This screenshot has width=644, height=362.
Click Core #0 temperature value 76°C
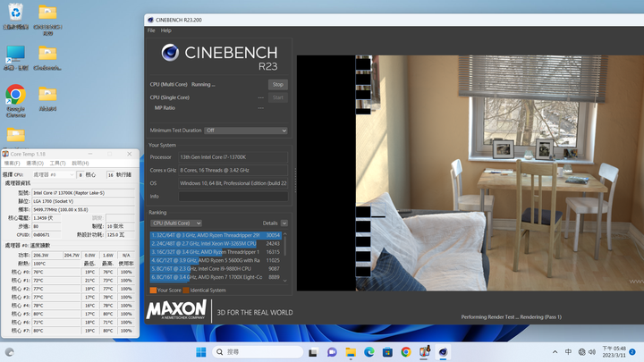point(55,272)
